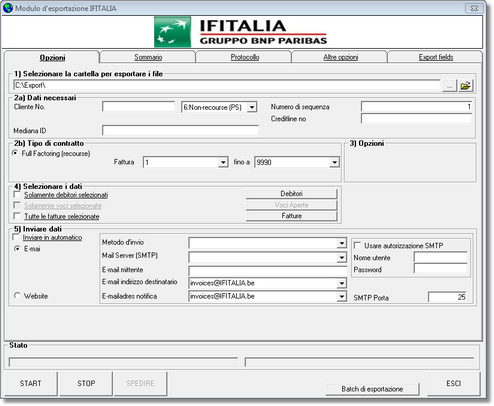Expand E-mail indirizzo destinatario dropdown
This screenshot has width=494, height=406.
[x=341, y=283]
